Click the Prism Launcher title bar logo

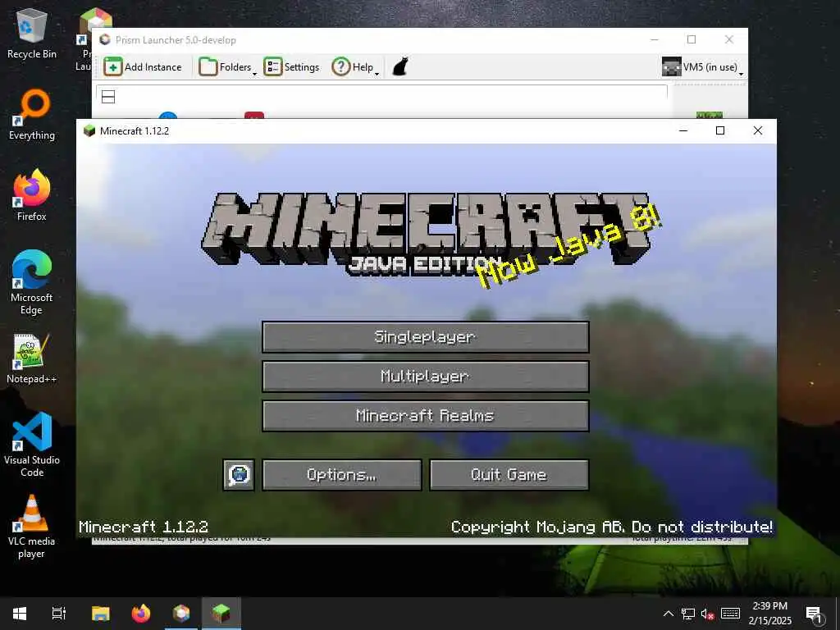point(105,39)
